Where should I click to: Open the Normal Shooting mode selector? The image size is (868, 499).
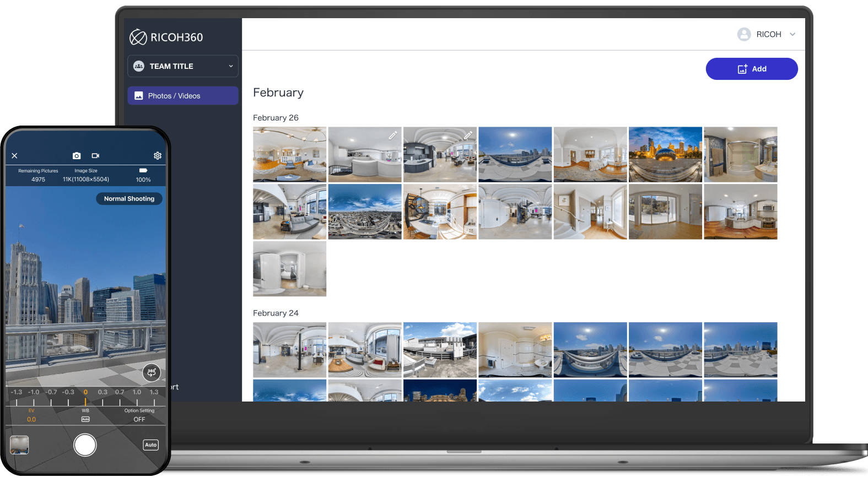pyautogui.click(x=129, y=199)
